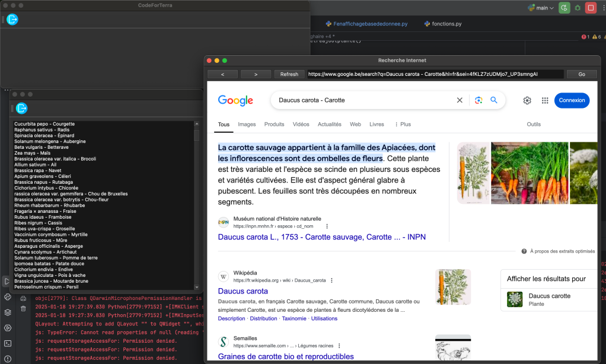Click the logout icon in CodeForTerra window
Viewport: 606px width, 364px height.
12,20
